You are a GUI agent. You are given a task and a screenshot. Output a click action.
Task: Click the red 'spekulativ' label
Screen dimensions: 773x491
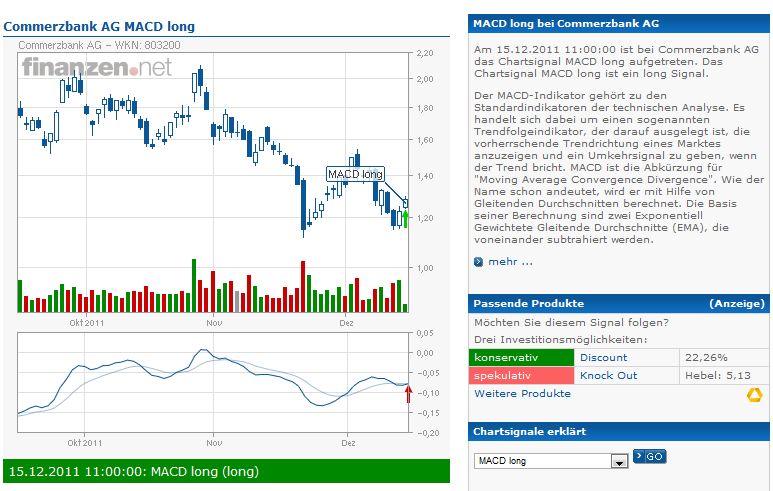tap(521, 375)
